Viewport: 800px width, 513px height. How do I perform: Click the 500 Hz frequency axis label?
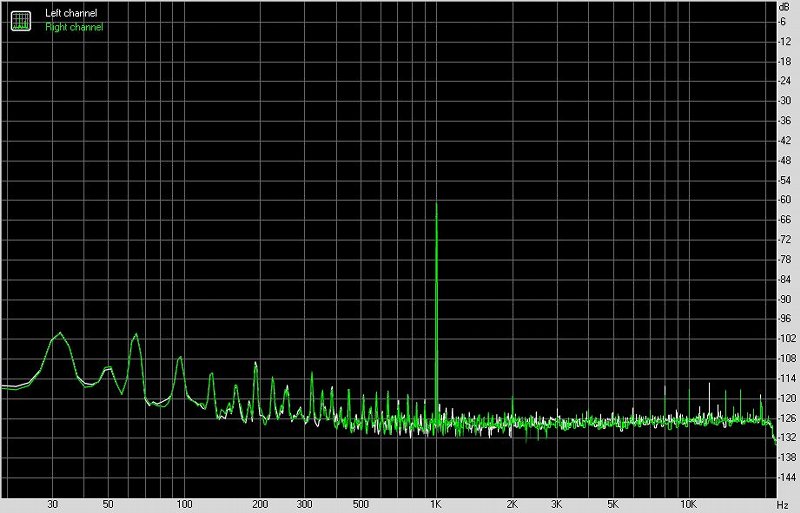point(360,505)
